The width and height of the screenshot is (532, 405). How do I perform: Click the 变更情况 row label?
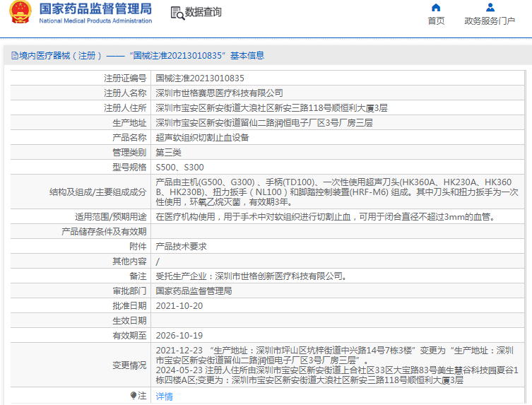(x=129, y=365)
